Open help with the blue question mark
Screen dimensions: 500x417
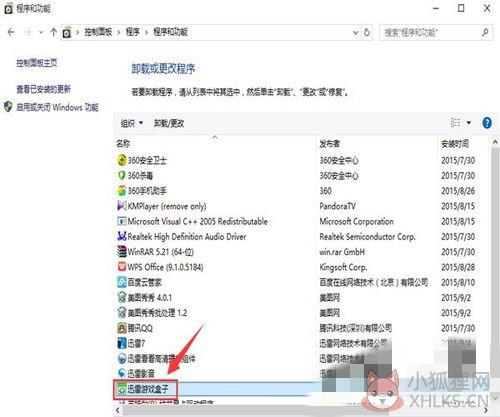(x=487, y=123)
